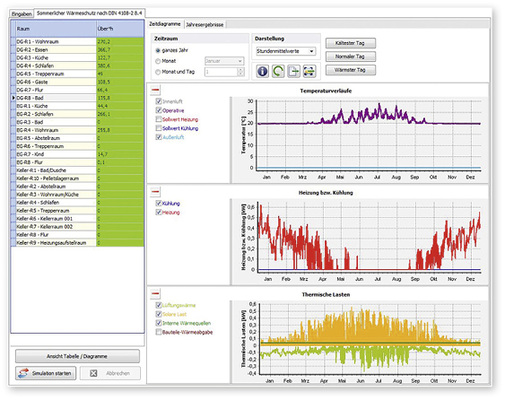Select the 'EG-R4 - Wohnraum' row
Image resolution: width=505 pixels, height=400 pixels.
(77, 130)
